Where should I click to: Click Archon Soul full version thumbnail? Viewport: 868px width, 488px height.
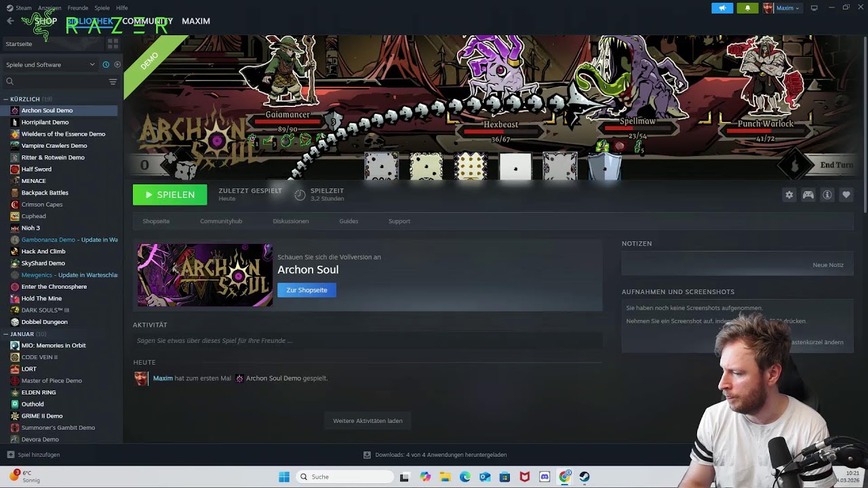click(x=205, y=275)
